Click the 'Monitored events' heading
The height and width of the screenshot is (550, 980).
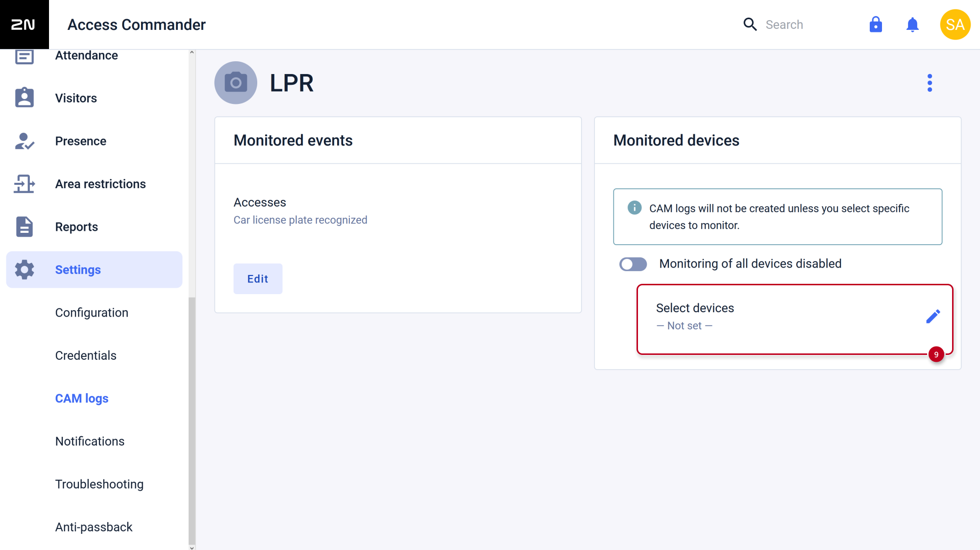[x=293, y=141]
